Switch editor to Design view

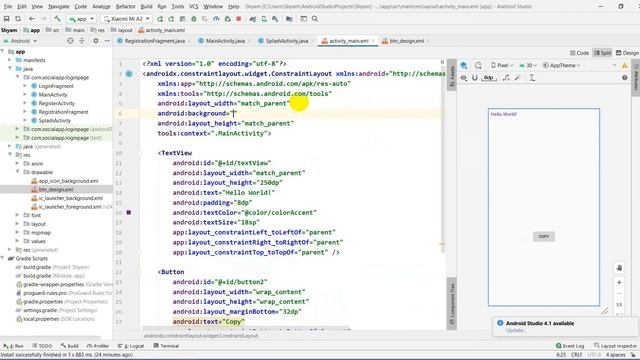click(627, 53)
